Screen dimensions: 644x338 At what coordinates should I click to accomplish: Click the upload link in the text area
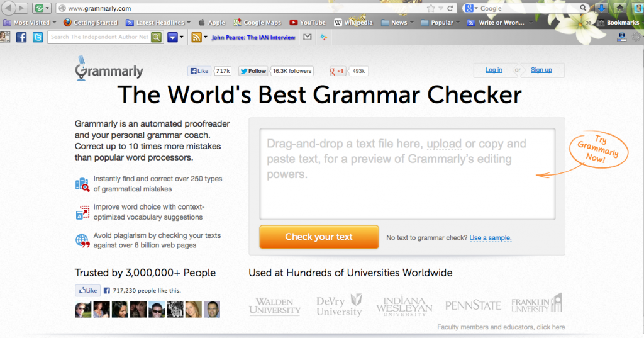coord(444,144)
